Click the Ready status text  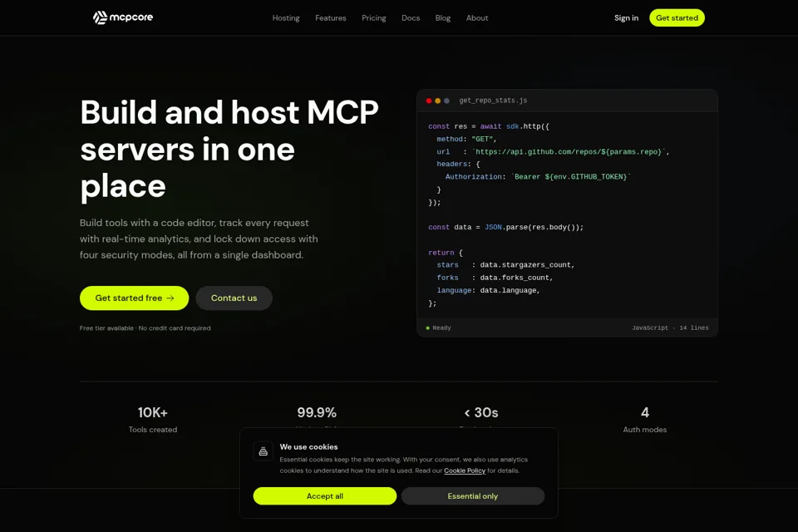[441, 328]
